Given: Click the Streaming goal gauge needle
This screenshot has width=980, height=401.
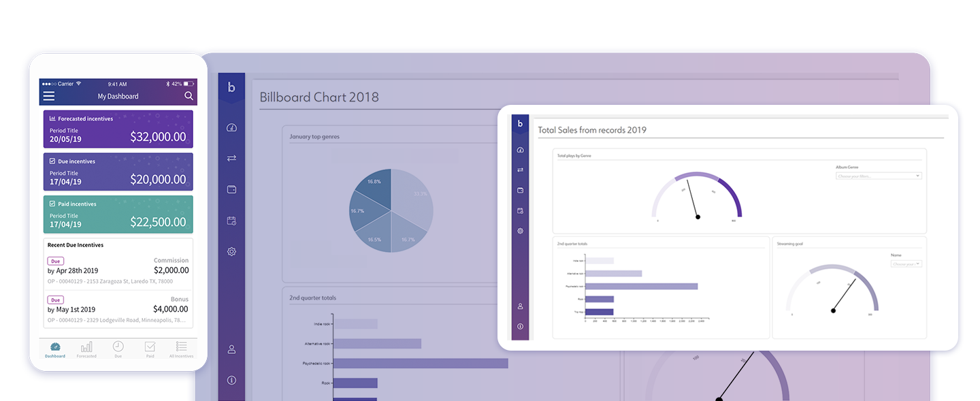Looking at the screenshot, I should click(845, 294).
